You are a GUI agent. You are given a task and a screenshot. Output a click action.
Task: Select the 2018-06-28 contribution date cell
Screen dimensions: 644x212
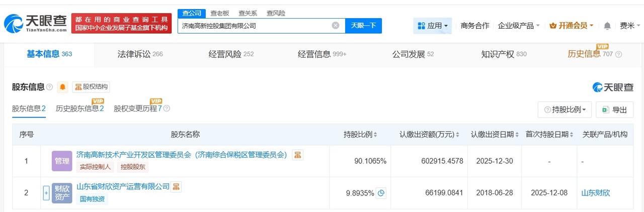[495, 193]
